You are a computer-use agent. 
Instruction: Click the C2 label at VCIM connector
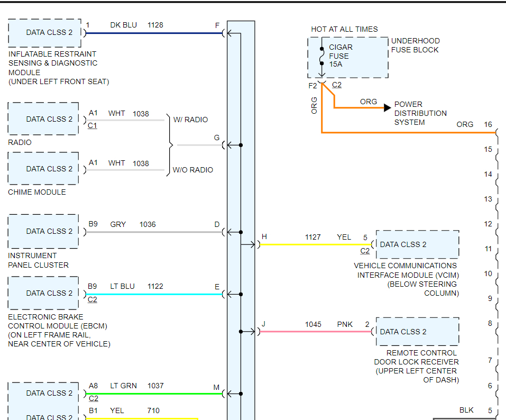pyautogui.click(x=365, y=251)
